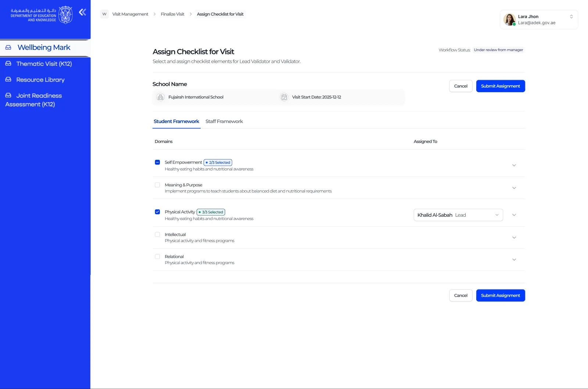Viewport: 588px width, 389px height.
Task: Expand the Intellectual row chevron
Action: pyautogui.click(x=514, y=237)
